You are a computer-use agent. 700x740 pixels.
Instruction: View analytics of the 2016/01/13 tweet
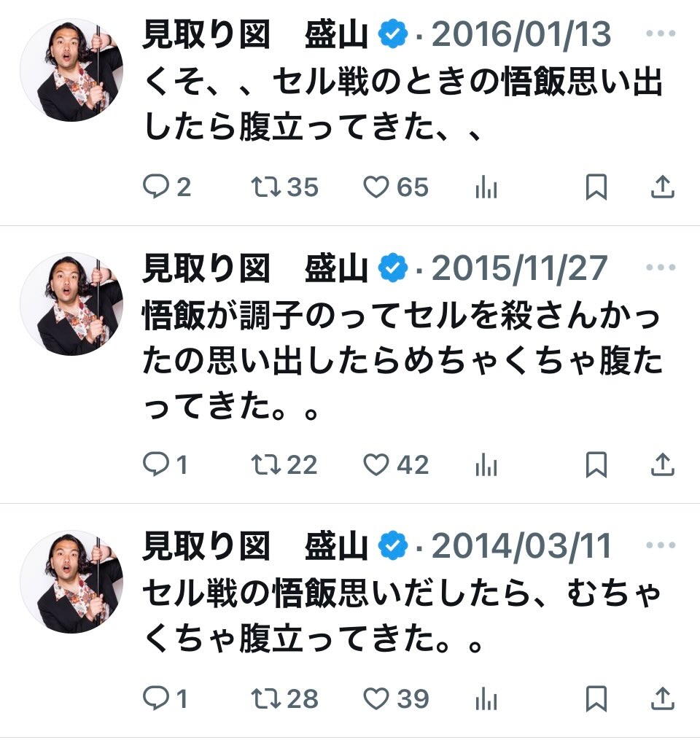486,187
